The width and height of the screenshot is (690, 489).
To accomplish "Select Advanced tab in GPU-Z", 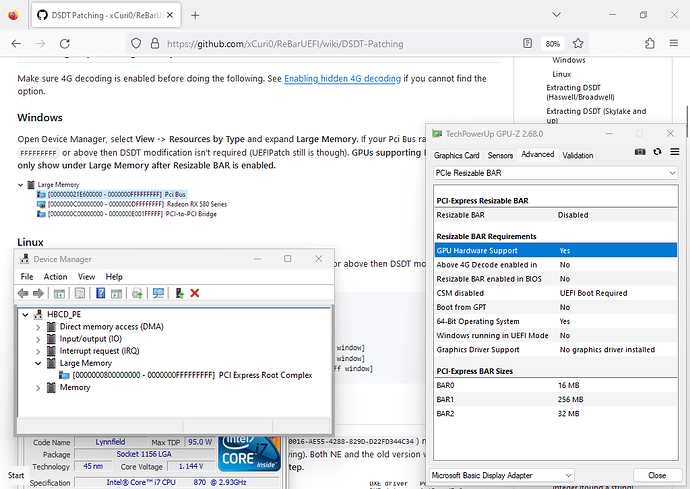I will tap(538, 154).
